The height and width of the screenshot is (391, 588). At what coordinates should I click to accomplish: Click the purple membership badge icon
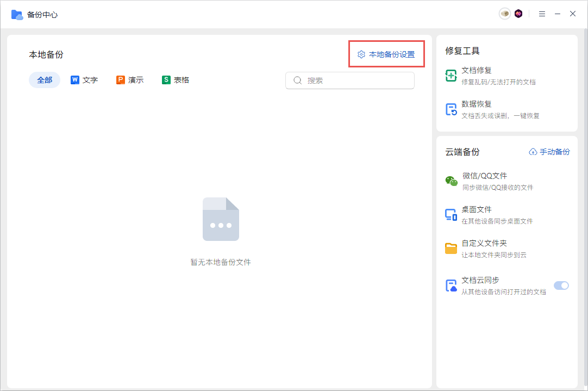point(518,14)
